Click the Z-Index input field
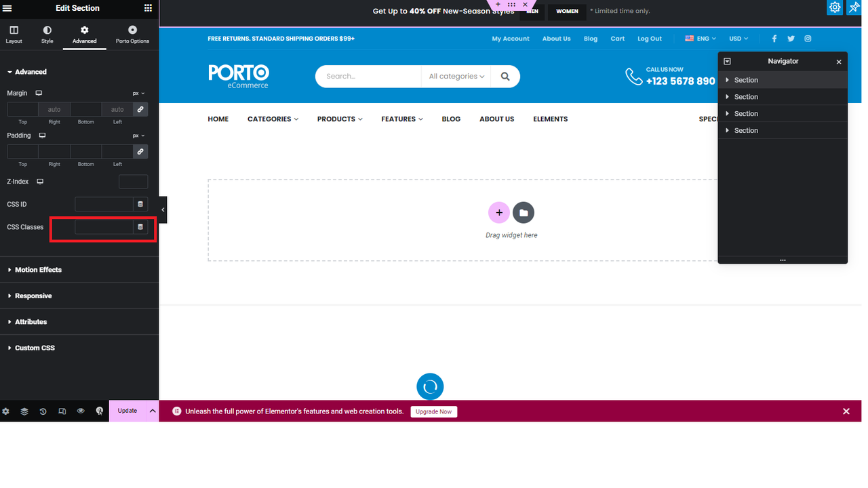Image resolution: width=868 pixels, height=488 pixels. [133, 182]
